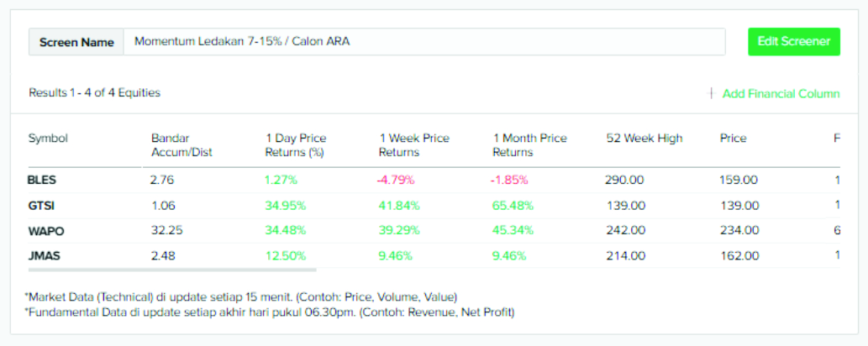Open the JMAS stock symbol
The image size is (868, 346).
point(43,255)
